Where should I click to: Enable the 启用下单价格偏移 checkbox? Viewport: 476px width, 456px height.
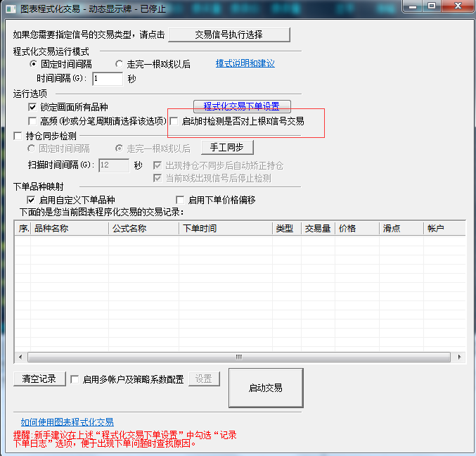[x=180, y=200]
